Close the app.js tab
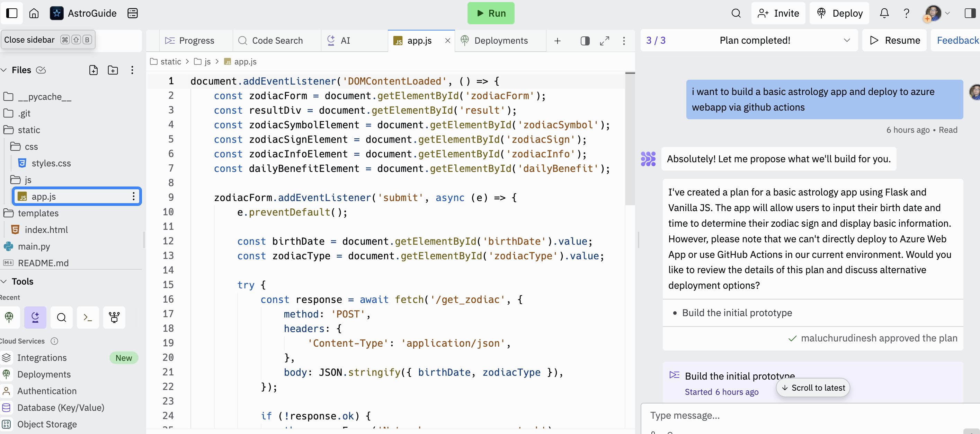 [447, 40]
